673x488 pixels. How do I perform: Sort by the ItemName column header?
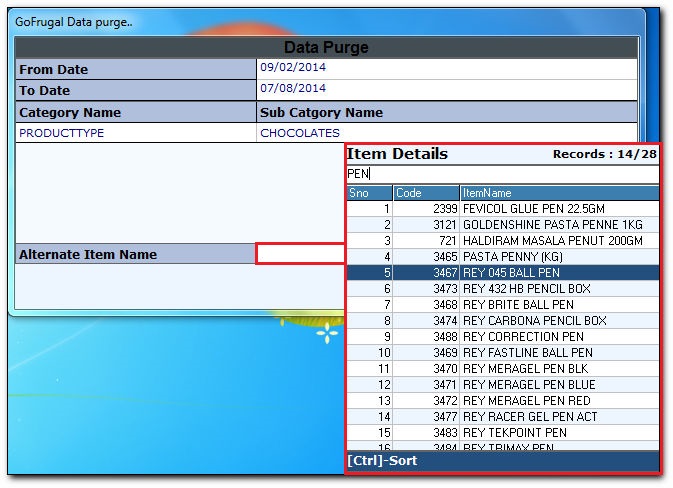(559, 193)
